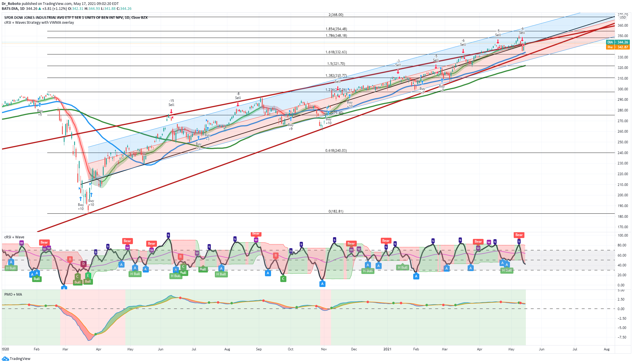The image size is (633, 364).
Task: Click the USD currency label on price axis
Action: [623, 17]
